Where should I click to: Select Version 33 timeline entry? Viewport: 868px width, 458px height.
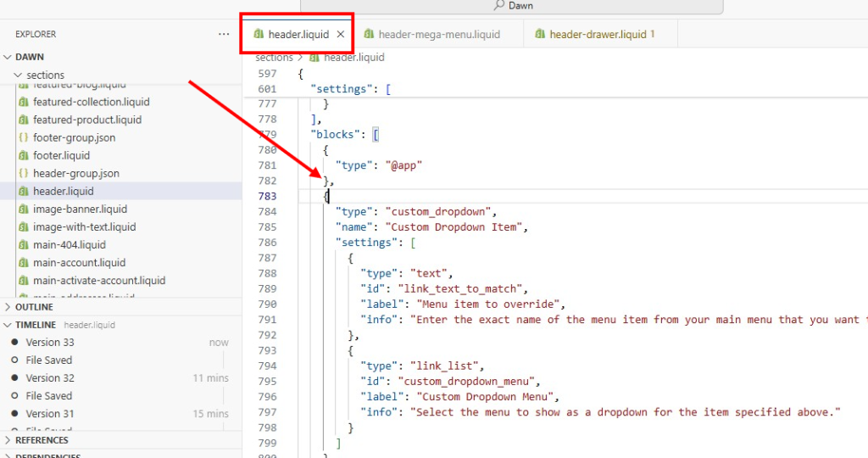click(x=50, y=343)
